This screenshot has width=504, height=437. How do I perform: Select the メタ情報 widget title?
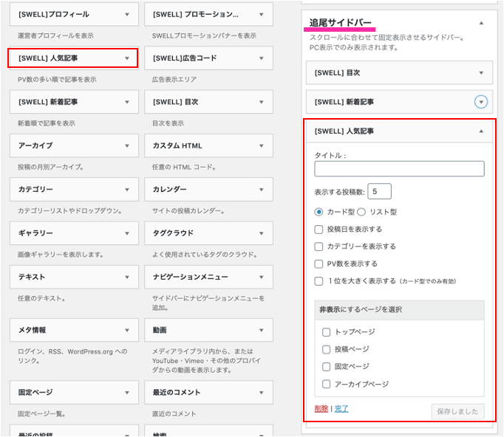pos(32,330)
